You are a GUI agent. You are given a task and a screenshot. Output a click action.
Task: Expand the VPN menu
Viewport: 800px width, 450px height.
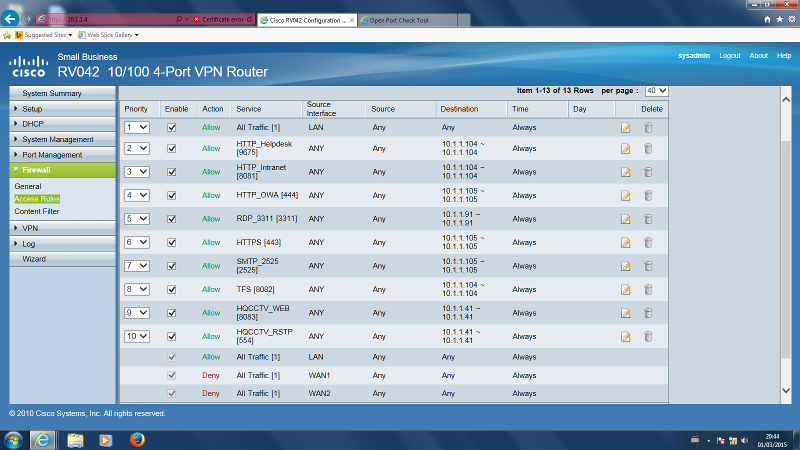point(62,228)
